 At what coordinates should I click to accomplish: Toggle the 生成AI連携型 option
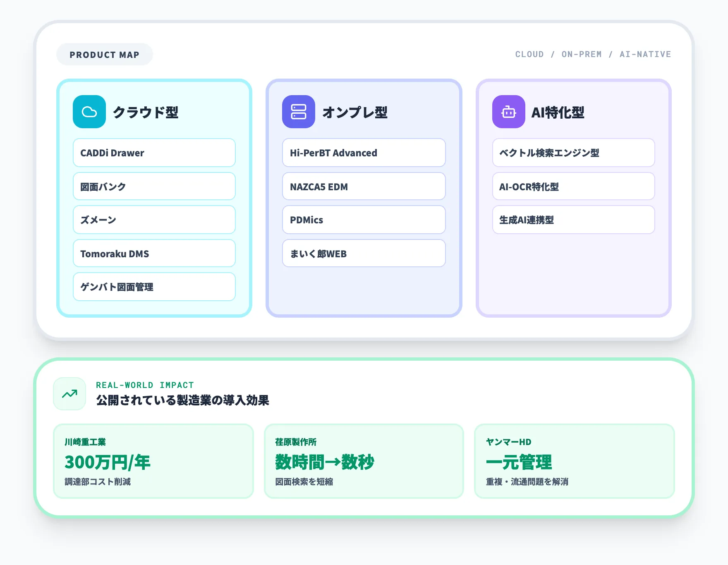pyautogui.click(x=573, y=220)
